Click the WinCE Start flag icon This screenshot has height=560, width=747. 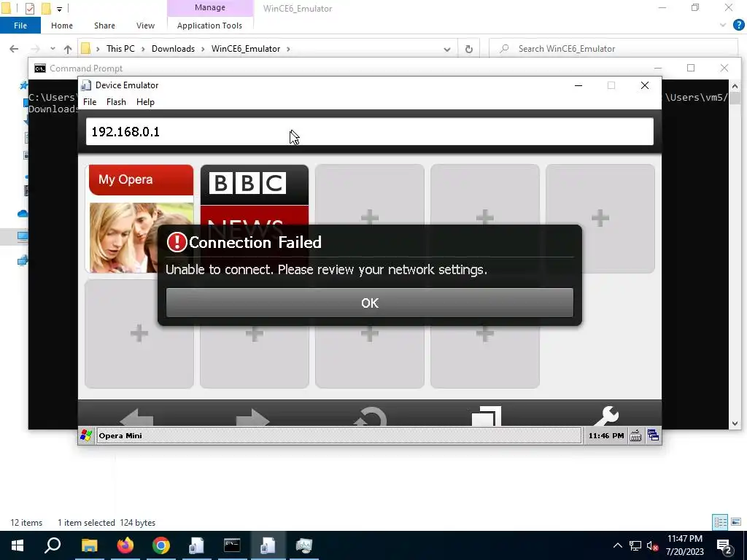pyautogui.click(x=86, y=435)
